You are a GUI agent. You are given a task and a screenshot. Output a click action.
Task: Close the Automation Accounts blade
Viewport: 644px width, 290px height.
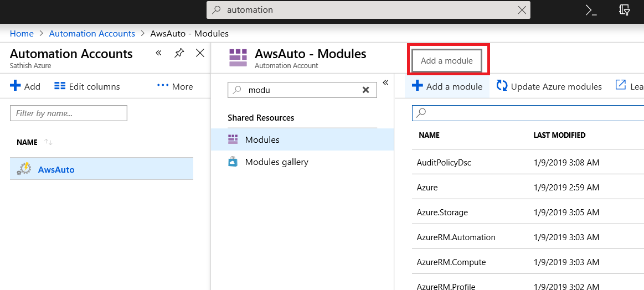200,53
